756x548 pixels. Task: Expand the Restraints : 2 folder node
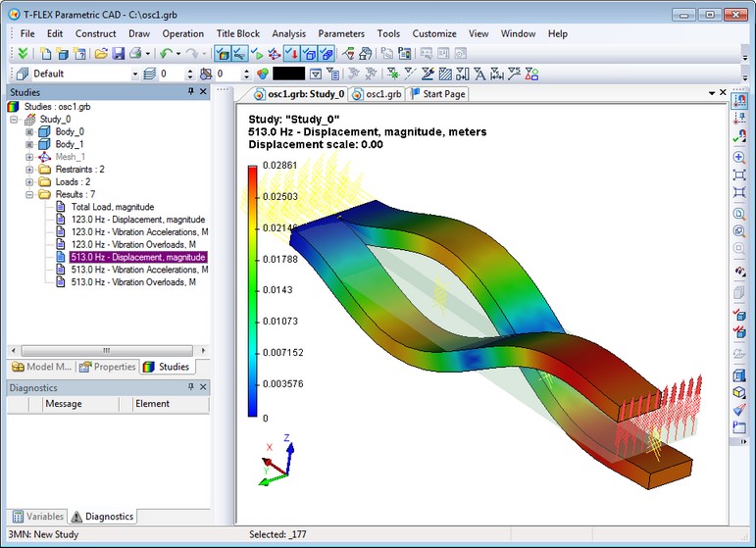pos(29,170)
